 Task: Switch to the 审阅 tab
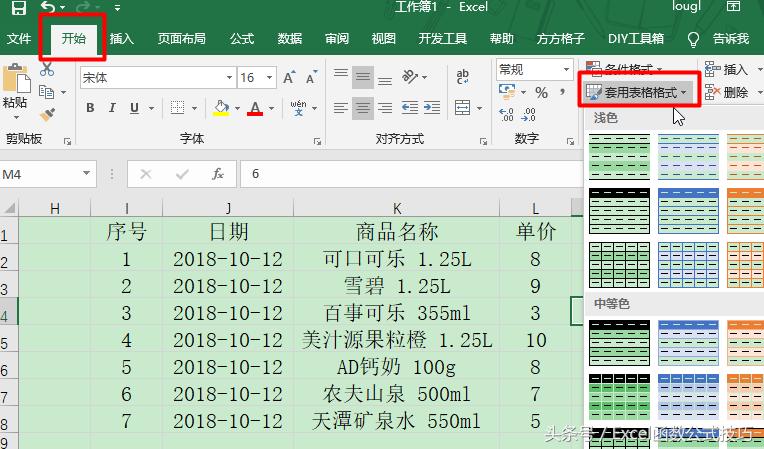point(337,38)
